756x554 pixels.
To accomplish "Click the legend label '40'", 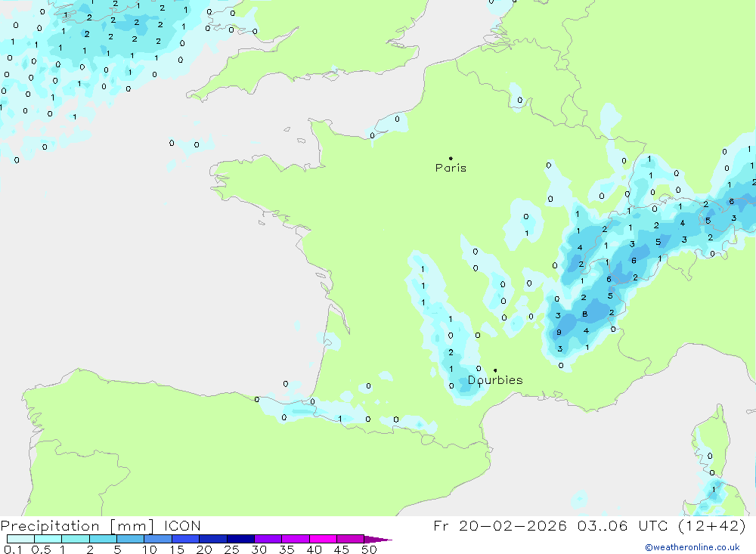I will point(314,549).
